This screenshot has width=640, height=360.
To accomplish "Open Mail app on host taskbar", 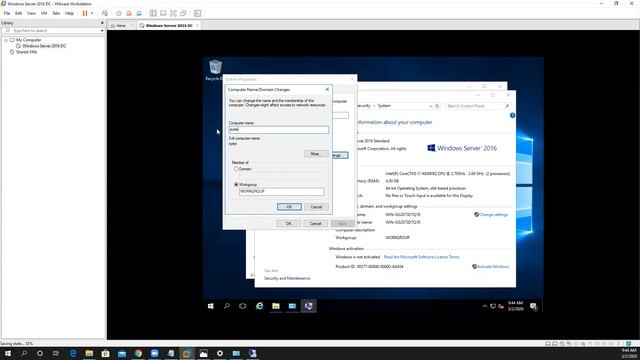I will 122,353.
